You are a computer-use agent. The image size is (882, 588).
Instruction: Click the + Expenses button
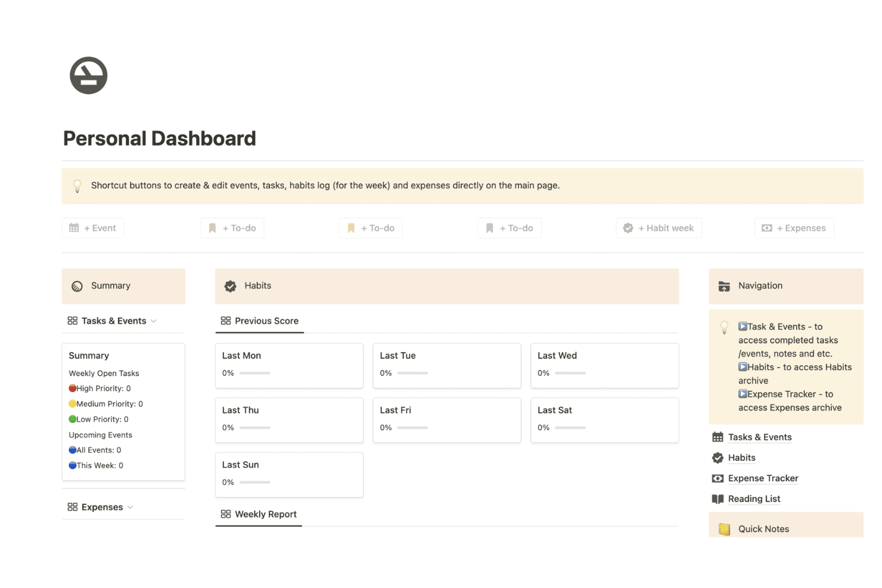(x=794, y=228)
